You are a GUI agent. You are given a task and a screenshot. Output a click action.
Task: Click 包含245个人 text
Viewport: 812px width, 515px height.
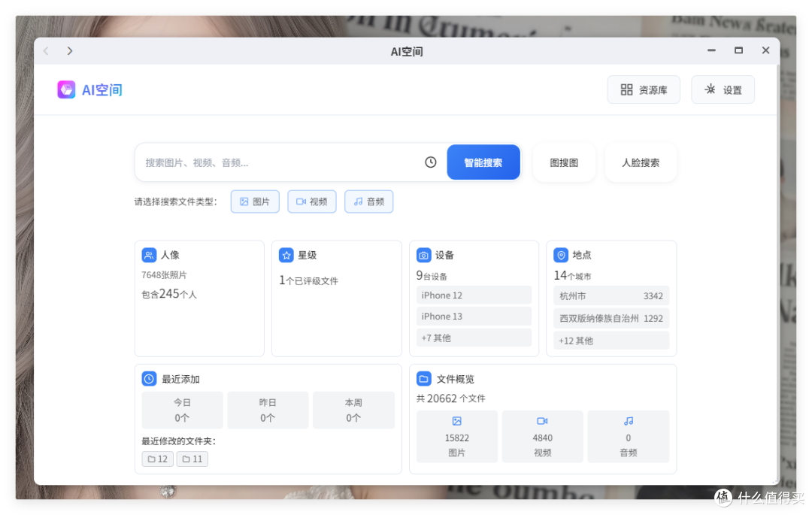pyautogui.click(x=169, y=294)
